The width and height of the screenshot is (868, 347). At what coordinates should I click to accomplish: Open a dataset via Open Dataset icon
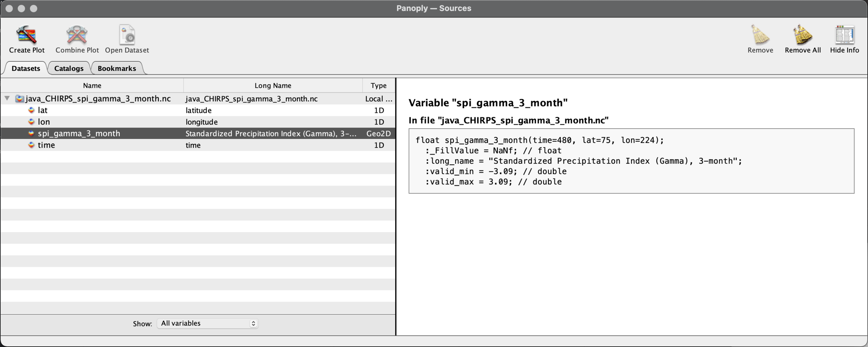pos(127,35)
